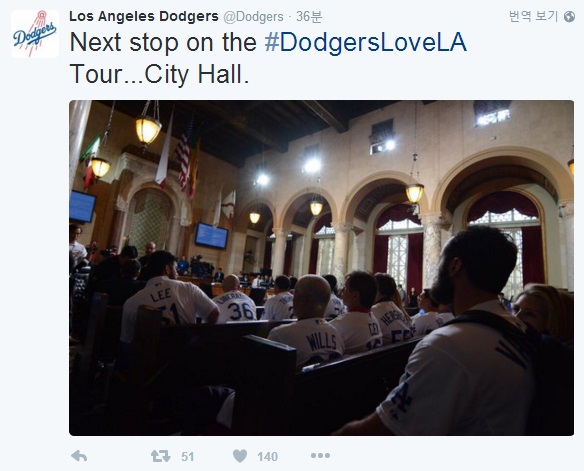The image size is (584, 471).
Task: Click the reply arrow icon
Action: (79, 456)
